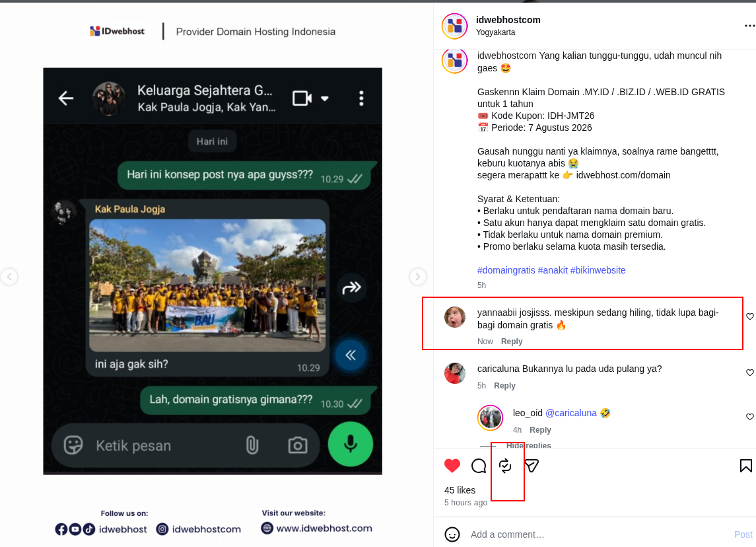This screenshot has height=547, width=756.
Task: Click the Keluarga Sejahtera group avatar
Action: [x=109, y=98]
